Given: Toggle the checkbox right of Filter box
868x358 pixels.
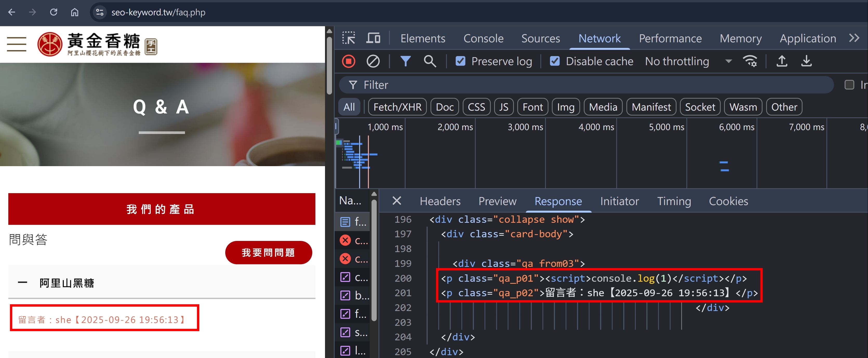Looking at the screenshot, I should click(849, 85).
